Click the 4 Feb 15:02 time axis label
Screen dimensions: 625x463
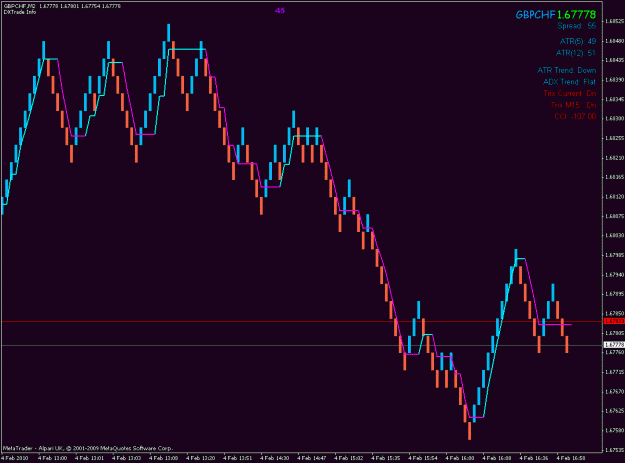349,458
